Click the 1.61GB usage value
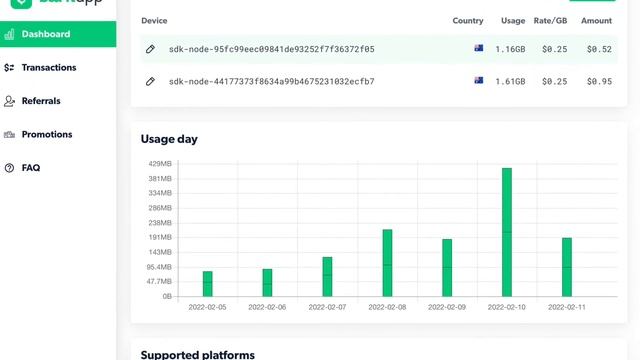The image size is (640, 360). pyautogui.click(x=510, y=81)
